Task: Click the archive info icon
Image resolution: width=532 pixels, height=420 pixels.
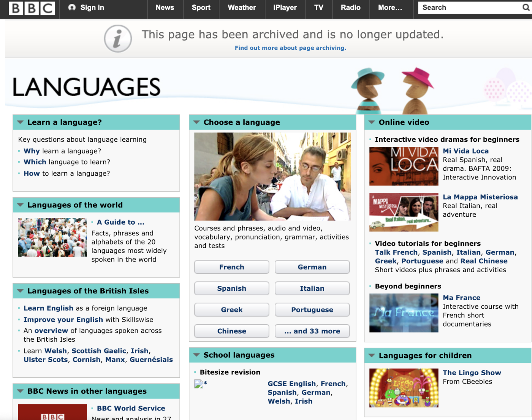Action: coord(118,38)
